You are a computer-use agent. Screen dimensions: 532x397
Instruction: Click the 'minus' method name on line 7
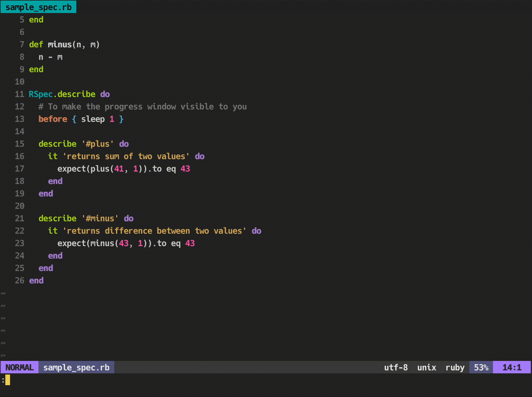[60, 44]
